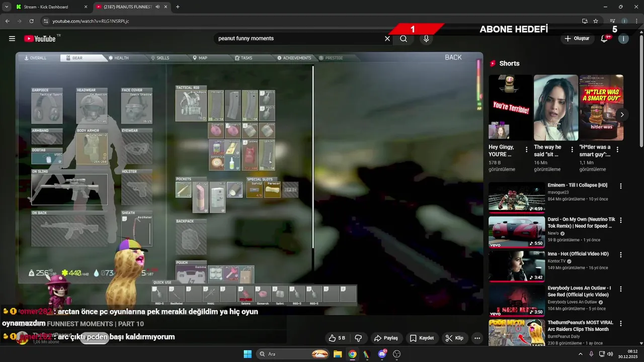Click the Paylaş share button
Screen dimensions: 644x362
point(386,338)
